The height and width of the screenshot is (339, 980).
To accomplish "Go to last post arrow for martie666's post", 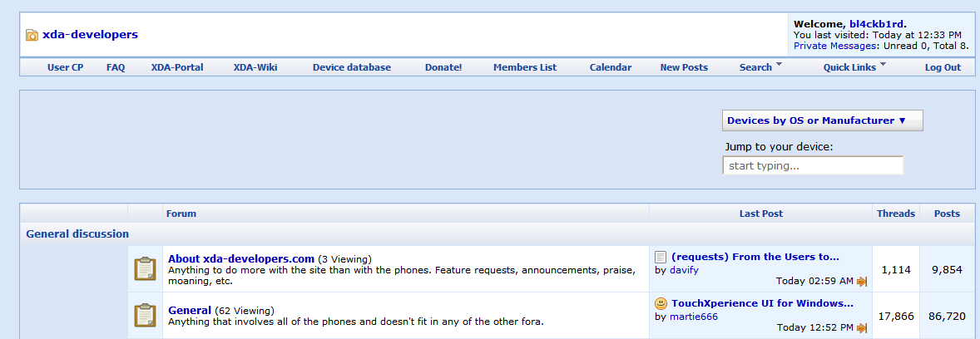I will point(862,327).
